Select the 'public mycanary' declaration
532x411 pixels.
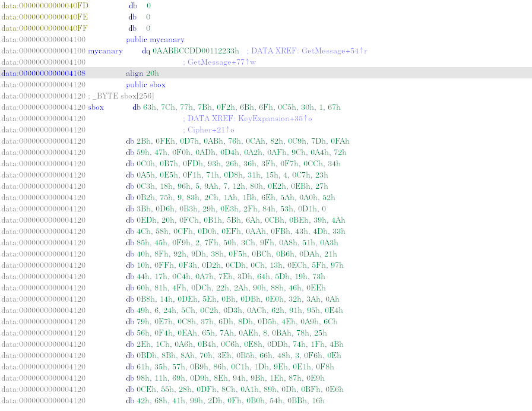point(155,40)
